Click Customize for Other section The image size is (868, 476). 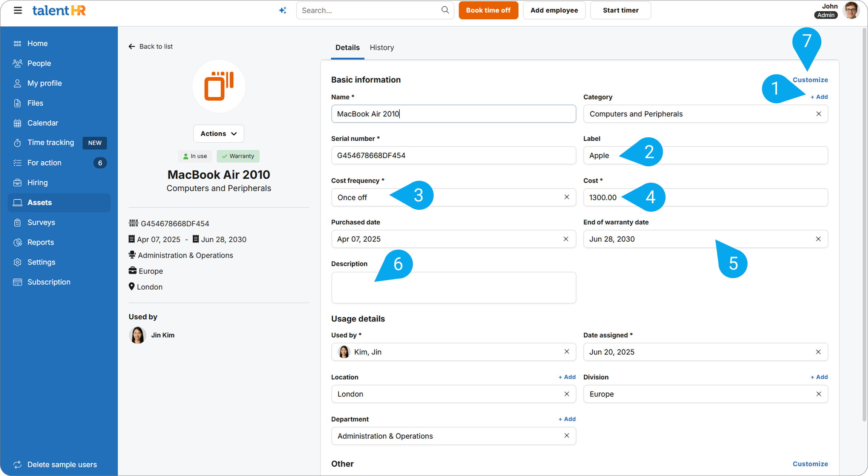(x=810, y=464)
